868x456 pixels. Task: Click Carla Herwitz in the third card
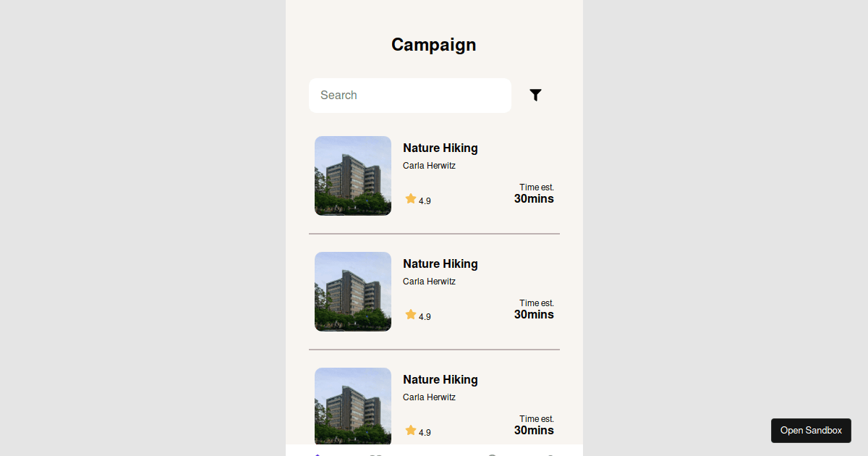[429, 397]
